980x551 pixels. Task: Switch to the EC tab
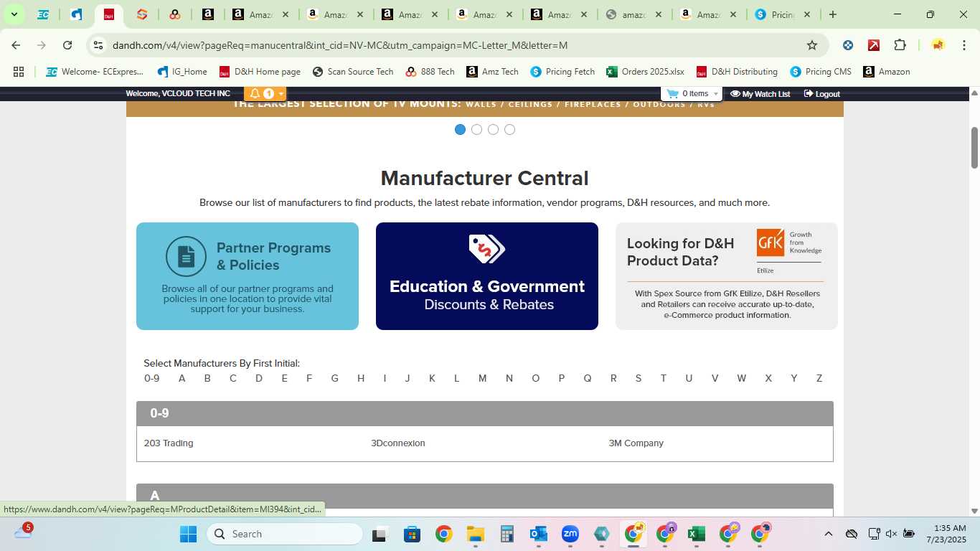[x=43, y=14]
